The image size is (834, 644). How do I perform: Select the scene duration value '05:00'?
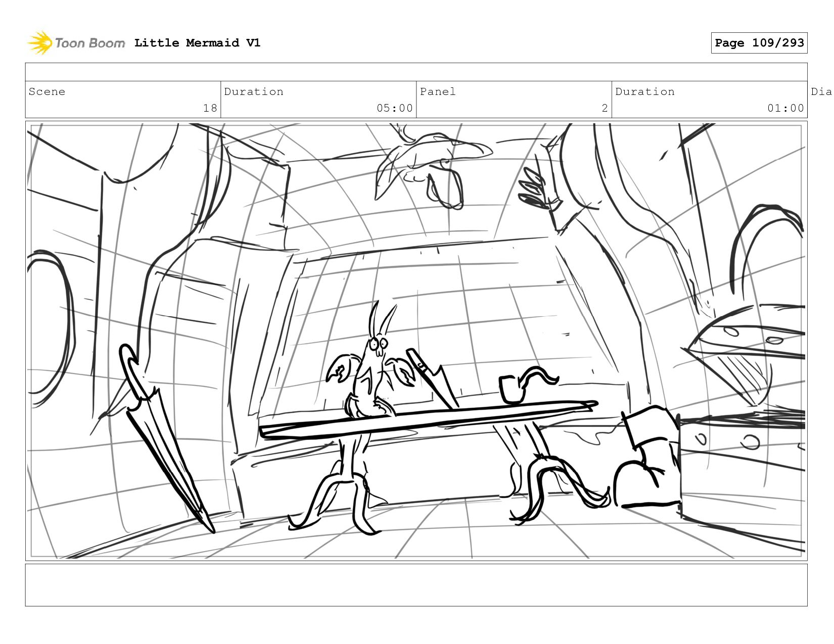(394, 108)
